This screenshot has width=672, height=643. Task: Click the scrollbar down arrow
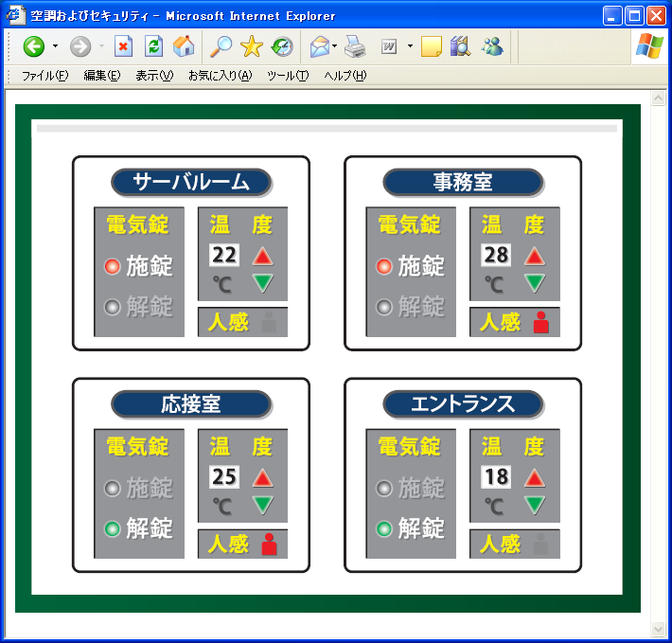coord(658,629)
